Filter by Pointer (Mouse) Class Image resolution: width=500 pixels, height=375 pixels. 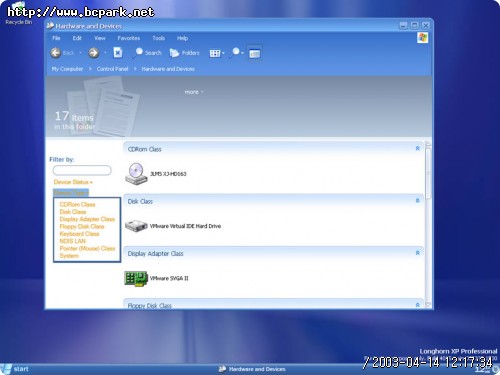(x=87, y=248)
